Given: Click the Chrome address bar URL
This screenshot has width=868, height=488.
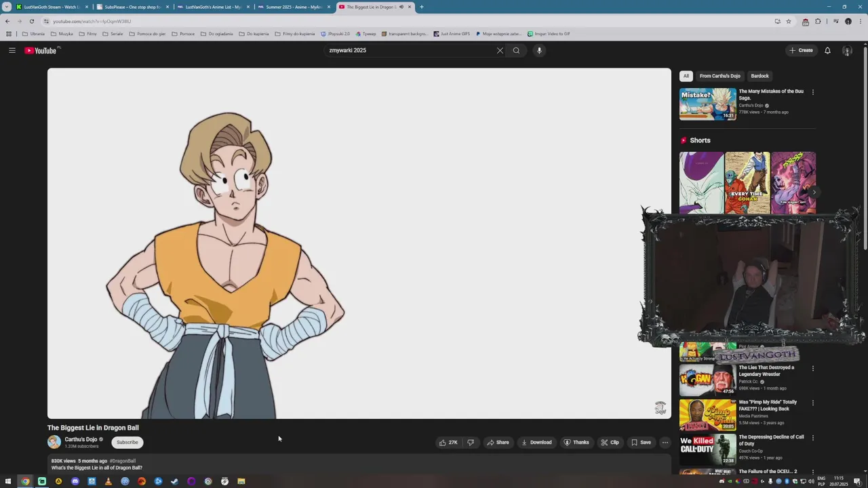Looking at the screenshot, I should click(92, 21).
